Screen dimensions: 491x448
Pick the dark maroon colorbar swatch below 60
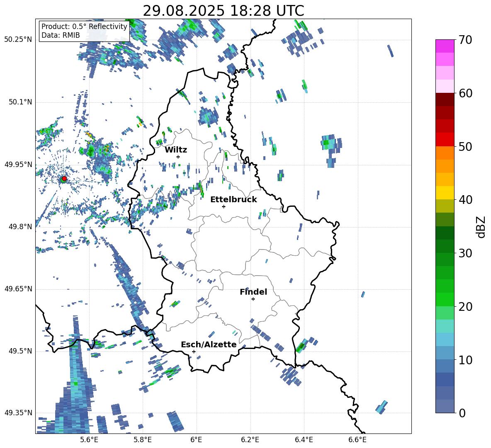(x=445, y=99)
